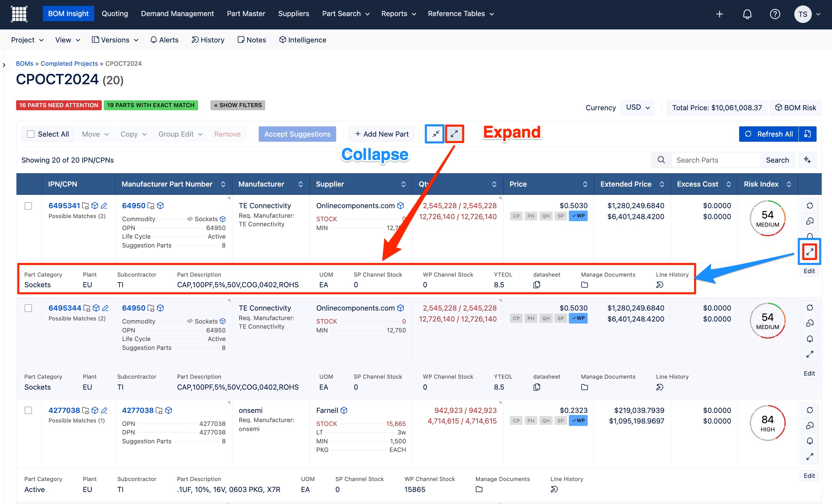Open the cube icon next to Farnell supplier
The height and width of the screenshot is (504, 832).
click(x=344, y=411)
